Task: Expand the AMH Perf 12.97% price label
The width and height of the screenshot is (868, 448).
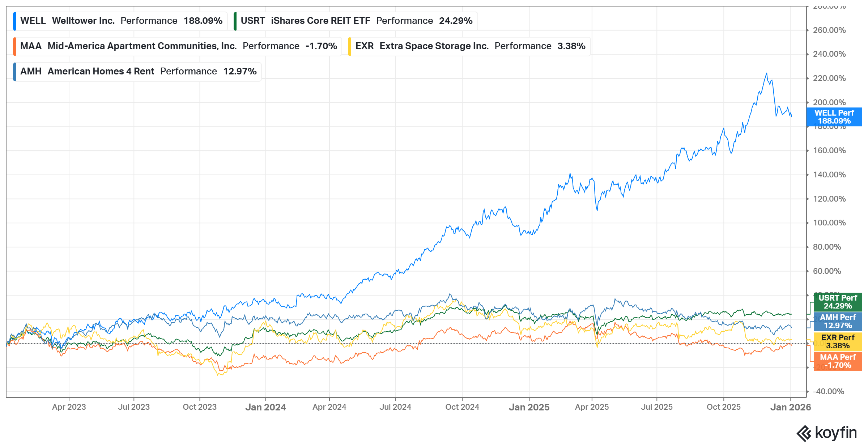Action: point(838,322)
